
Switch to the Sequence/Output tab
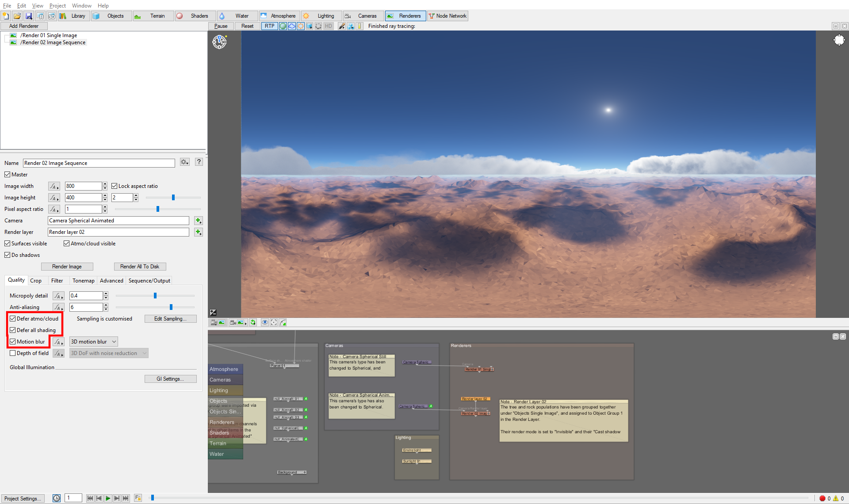[149, 281]
